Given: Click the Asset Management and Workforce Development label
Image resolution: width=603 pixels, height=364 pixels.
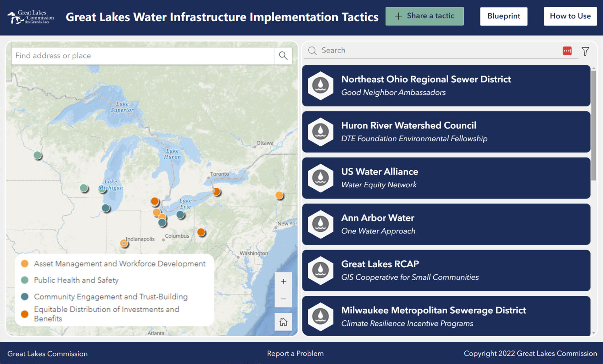Looking at the screenshot, I should pyautogui.click(x=120, y=264).
